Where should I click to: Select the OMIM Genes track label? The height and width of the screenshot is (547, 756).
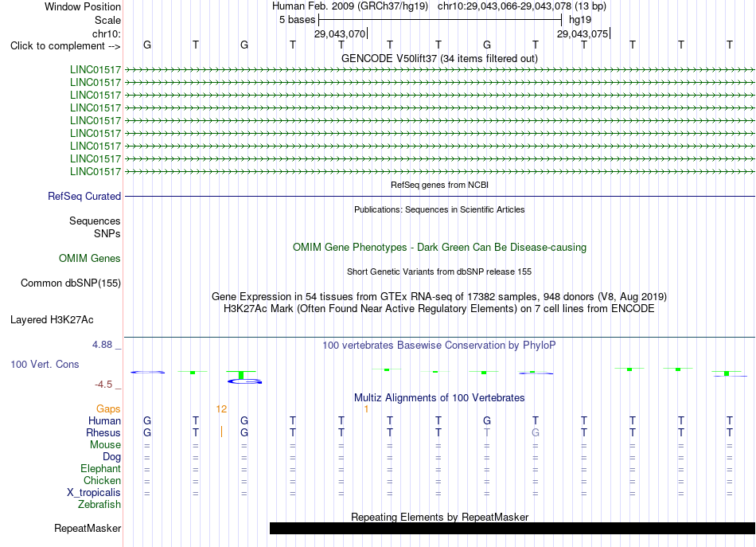click(x=90, y=258)
